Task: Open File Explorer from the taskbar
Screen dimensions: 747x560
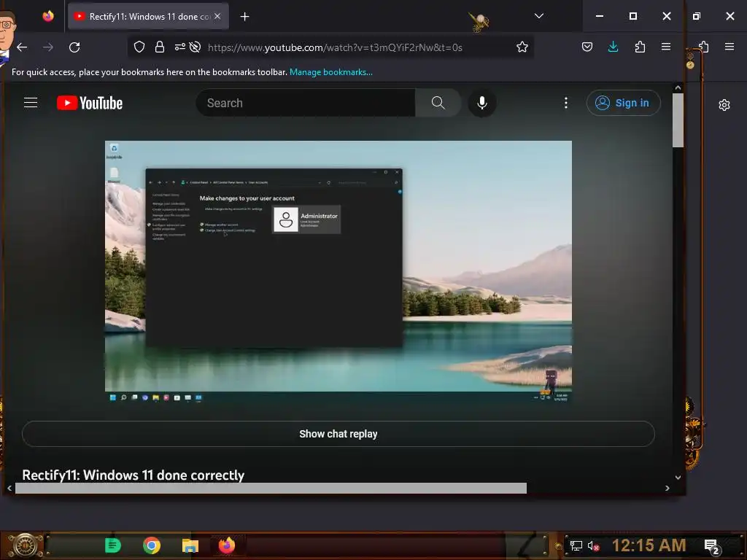Action: click(190, 545)
